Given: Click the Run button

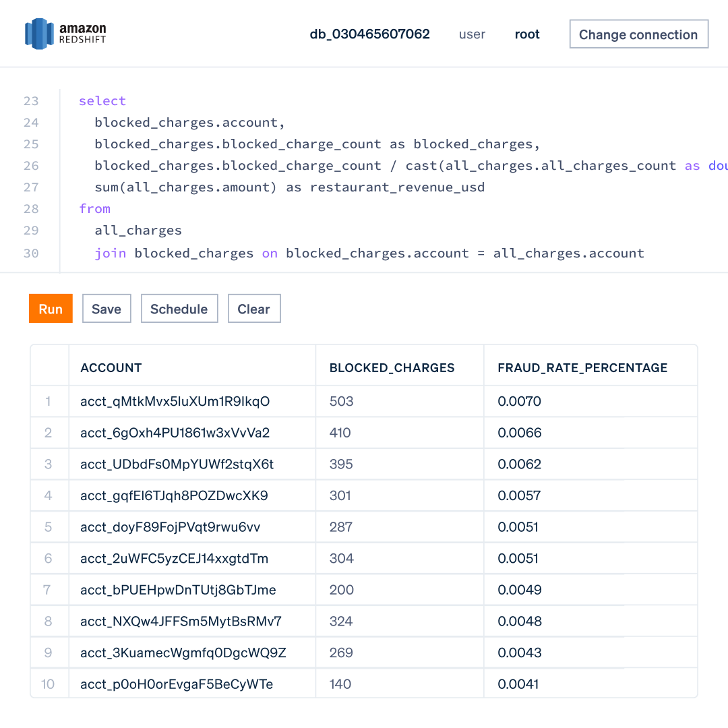Looking at the screenshot, I should tap(51, 308).
